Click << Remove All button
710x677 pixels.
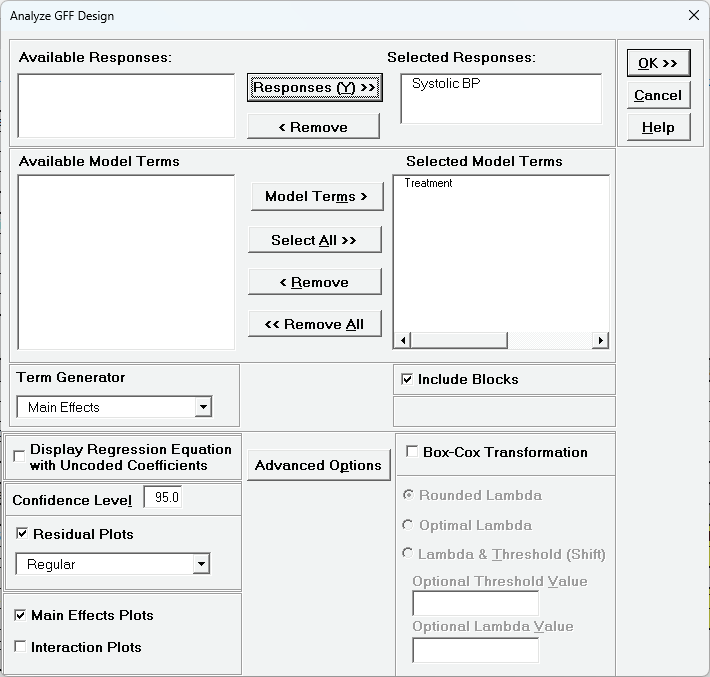[x=314, y=324]
